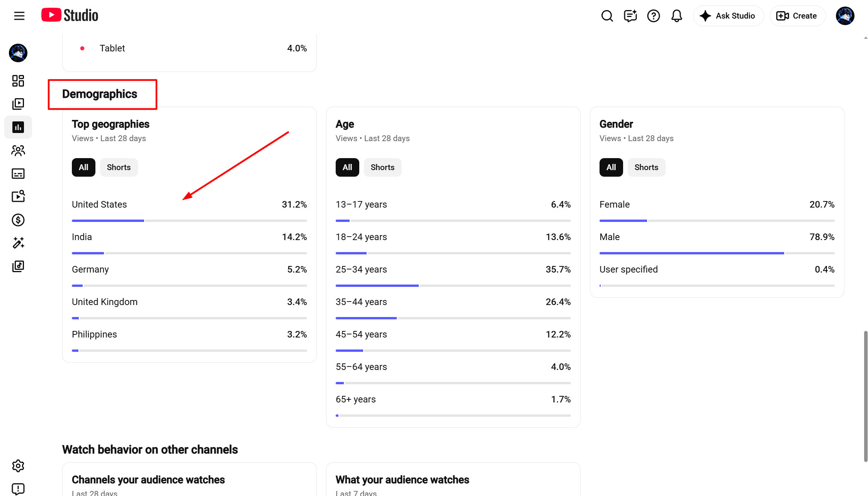Open notifications bell

676,16
